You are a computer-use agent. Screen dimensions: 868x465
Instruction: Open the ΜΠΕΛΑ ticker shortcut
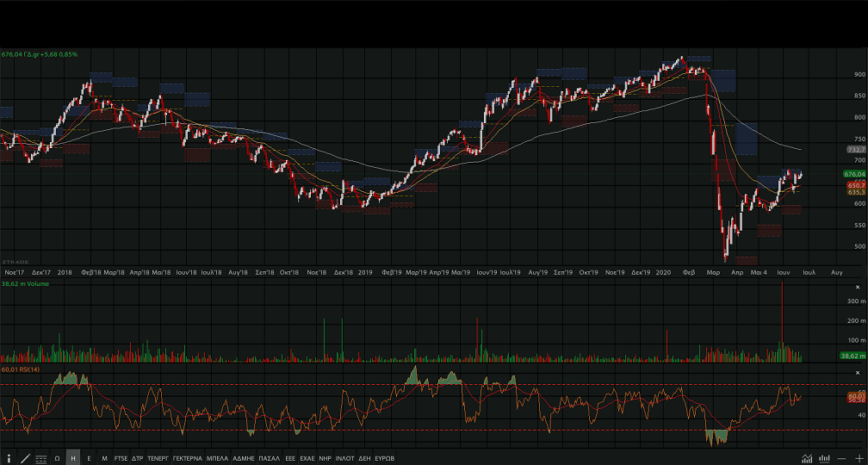(218, 458)
